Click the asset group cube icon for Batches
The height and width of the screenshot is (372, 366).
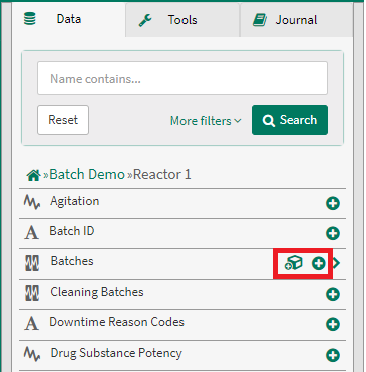pos(293,263)
